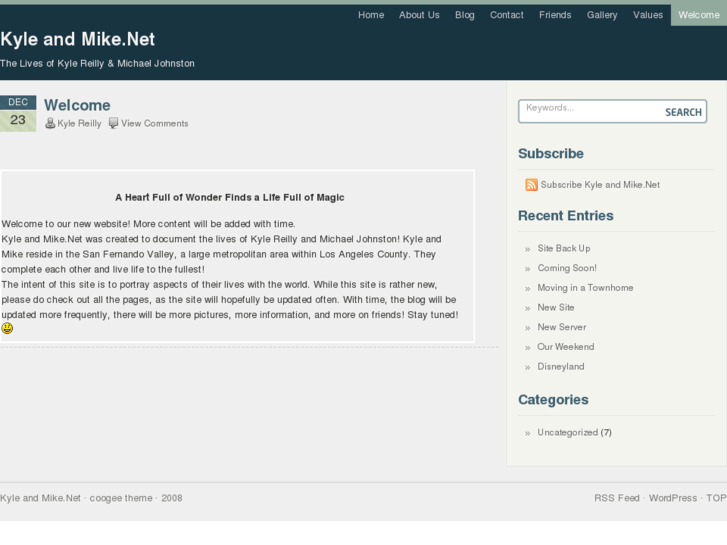This screenshot has width=727, height=545.
Task: Click the Kyle and Mike.Net site title
Action: point(77,39)
